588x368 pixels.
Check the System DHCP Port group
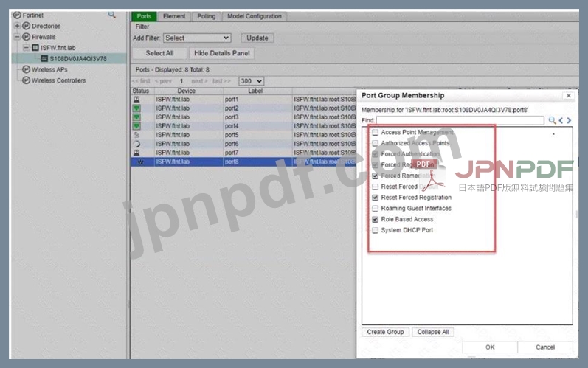point(376,230)
